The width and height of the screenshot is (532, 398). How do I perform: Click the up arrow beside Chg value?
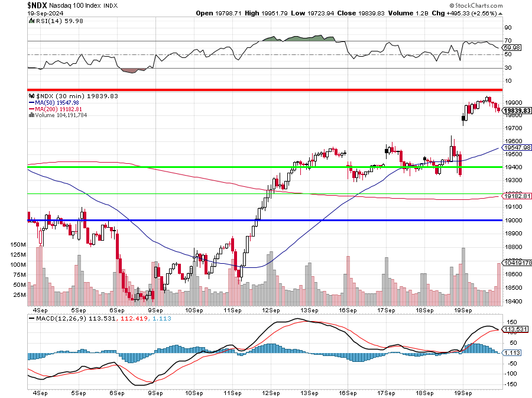coord(500,13)
